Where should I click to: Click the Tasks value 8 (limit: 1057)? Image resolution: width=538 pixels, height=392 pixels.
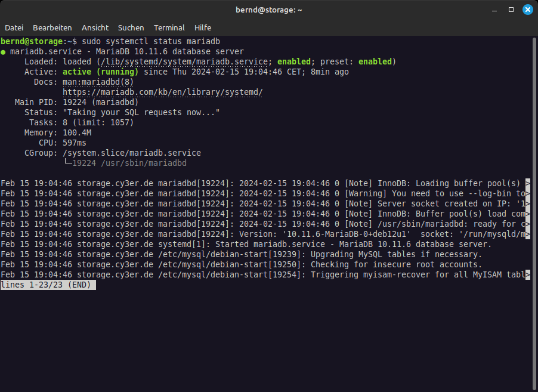(98, 122)
